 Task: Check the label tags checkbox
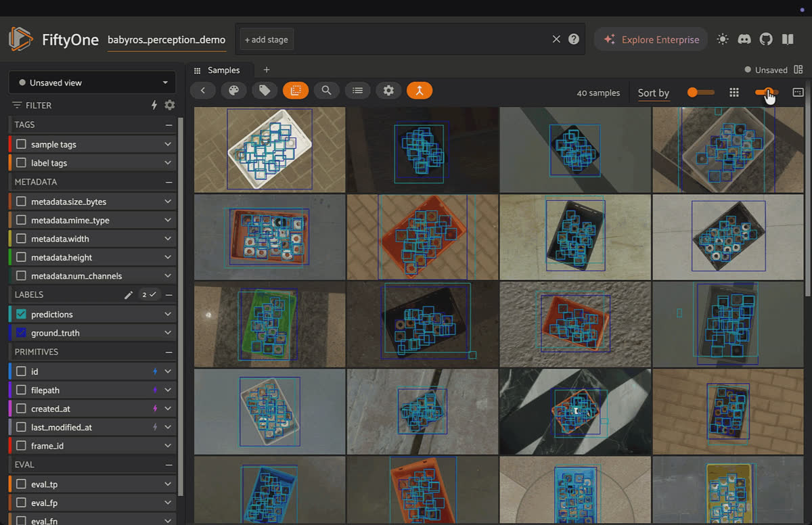click(21, 163)
